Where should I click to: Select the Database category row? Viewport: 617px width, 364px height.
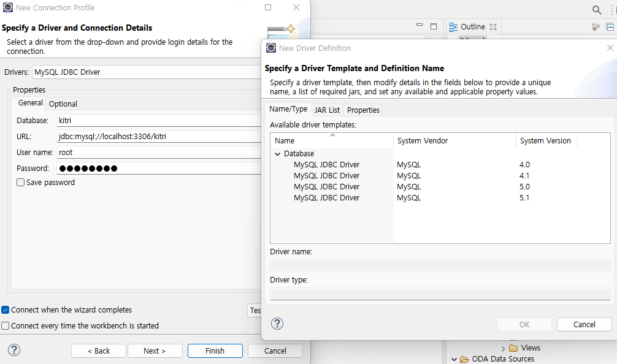299,154
